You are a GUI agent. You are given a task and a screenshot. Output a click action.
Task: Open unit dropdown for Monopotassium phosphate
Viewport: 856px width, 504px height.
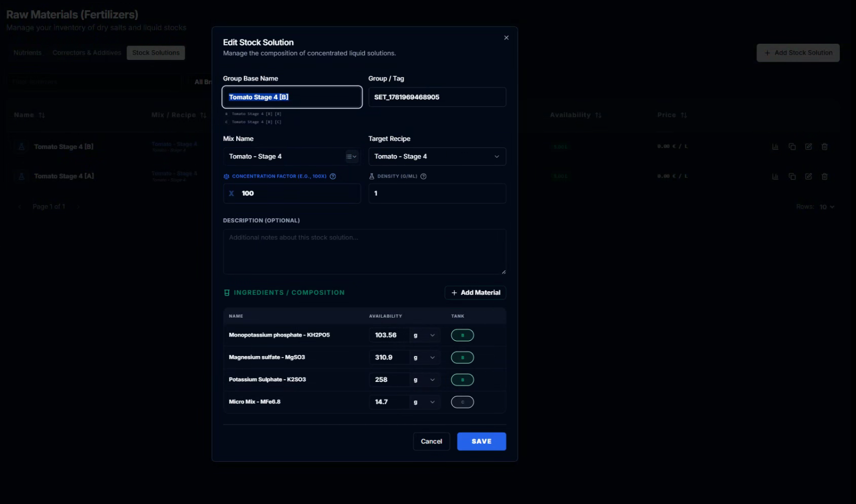click(425, 335)
